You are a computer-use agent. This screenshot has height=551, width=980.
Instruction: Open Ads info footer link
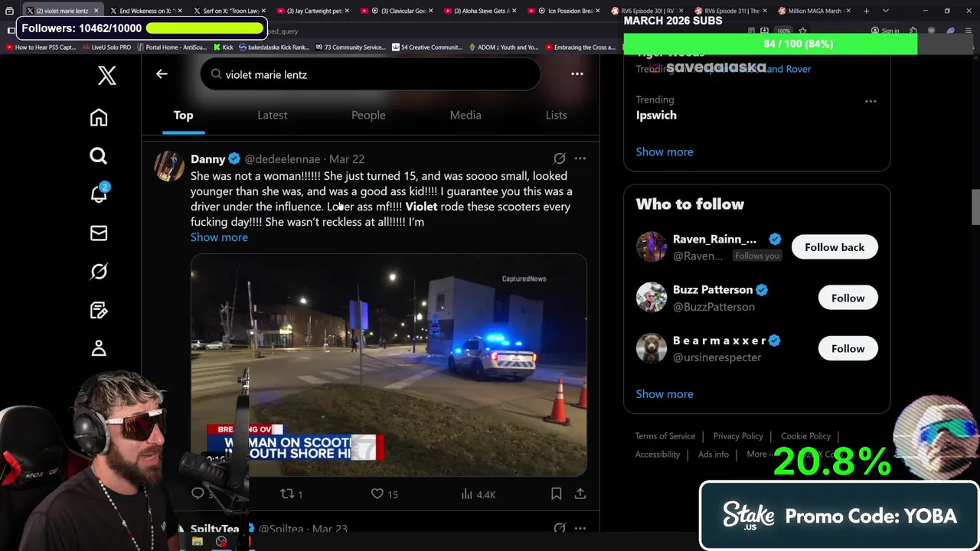[x=714, y=455]
